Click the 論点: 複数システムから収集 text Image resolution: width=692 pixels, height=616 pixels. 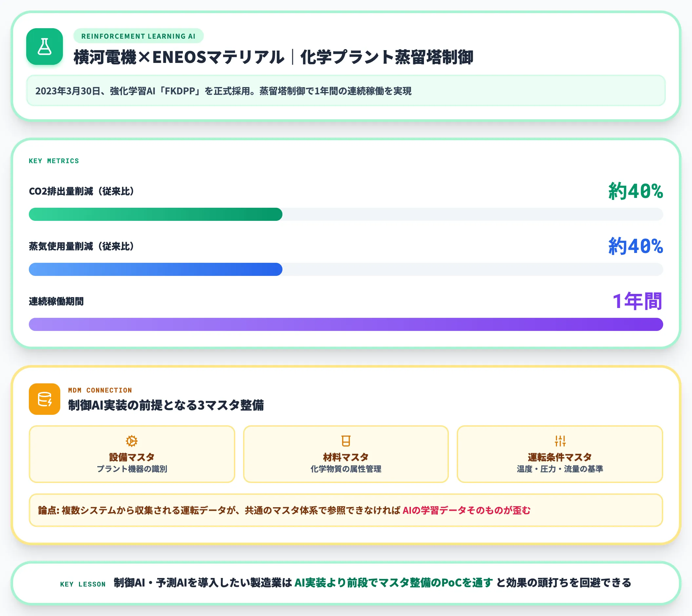coord(219,510)
